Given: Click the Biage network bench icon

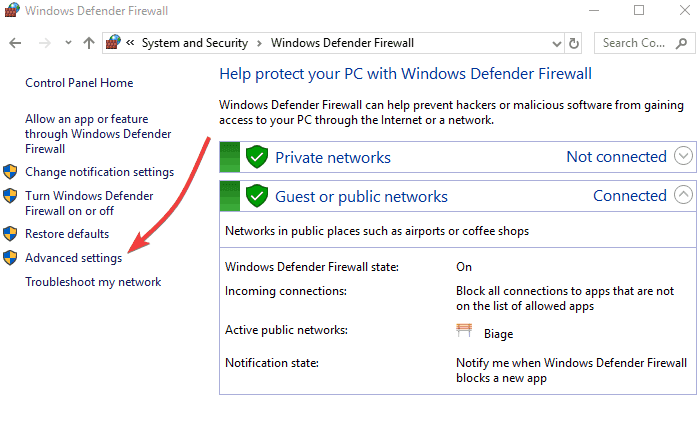Looking at the screenshot, I should [464, 331].
